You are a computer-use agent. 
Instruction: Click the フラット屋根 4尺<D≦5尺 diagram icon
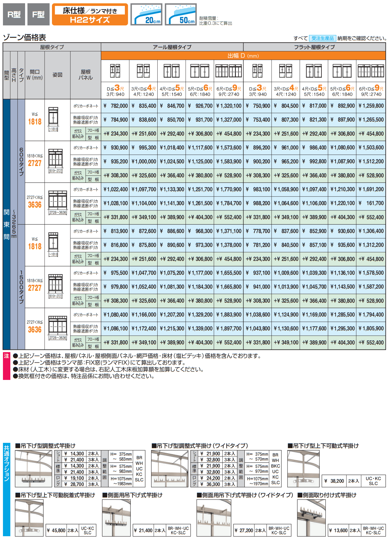(x=314, y=71)
